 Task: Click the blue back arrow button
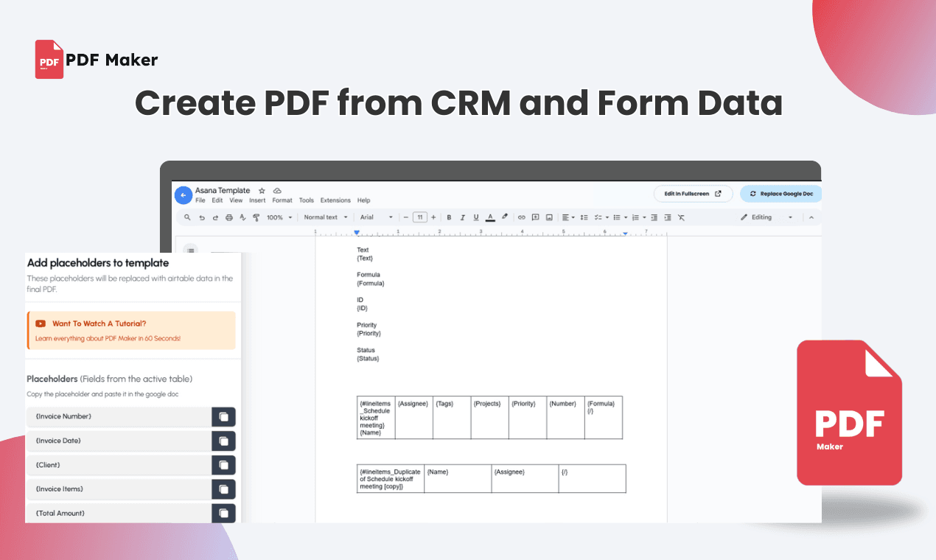(183, 195)
